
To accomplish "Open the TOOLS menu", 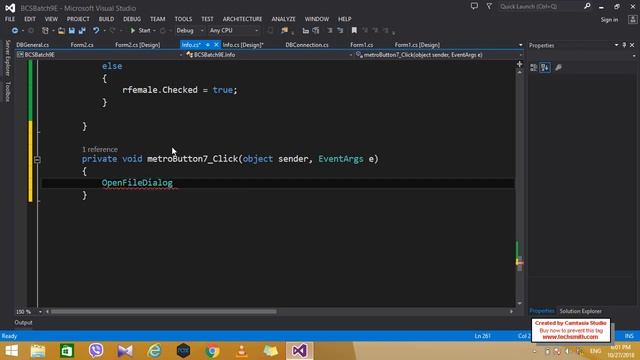I will click(183, 19).
